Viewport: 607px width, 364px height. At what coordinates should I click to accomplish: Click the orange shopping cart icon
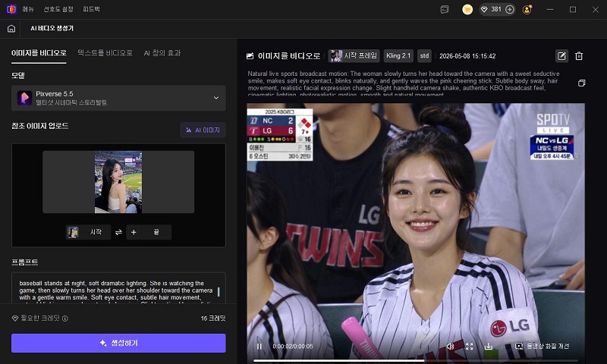(467, 10)
